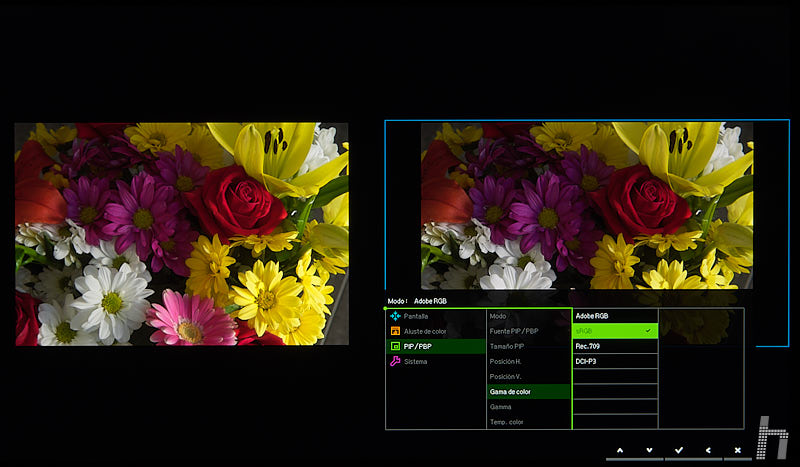Click the Pantalla icon in OSD menu
The height and width of the screenshot is (467, 800).
coord(395,316)
